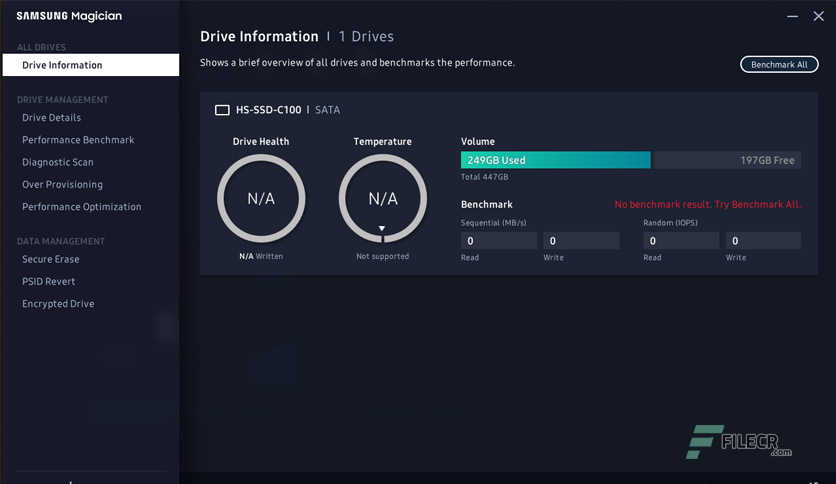Close the Samsung Magician window

pos(818,17)
